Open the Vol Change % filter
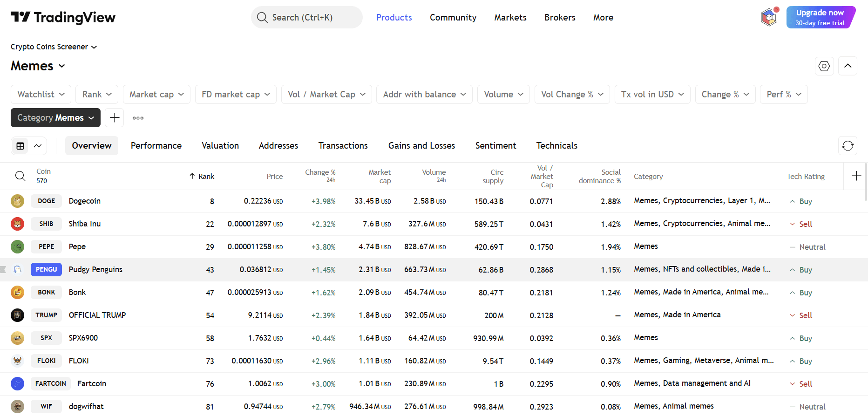868x417 pixels. [572, 95]
